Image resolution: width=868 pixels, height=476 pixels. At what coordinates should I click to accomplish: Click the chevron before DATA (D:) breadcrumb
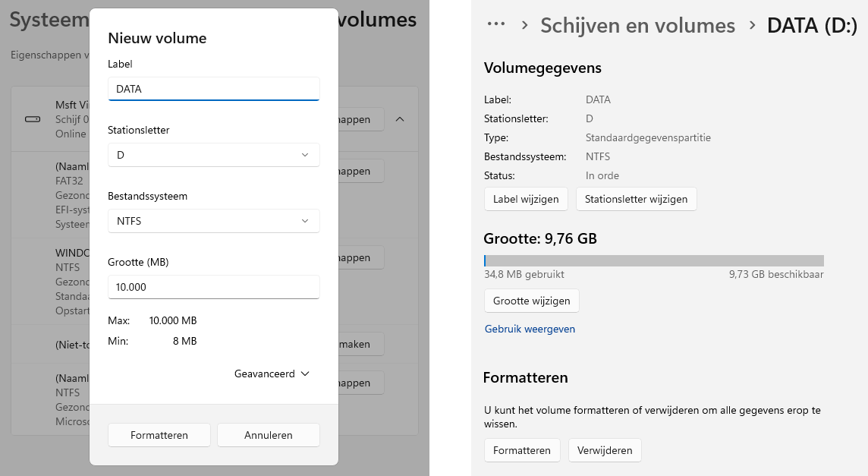pyautogui.click(x=752, y=25)
